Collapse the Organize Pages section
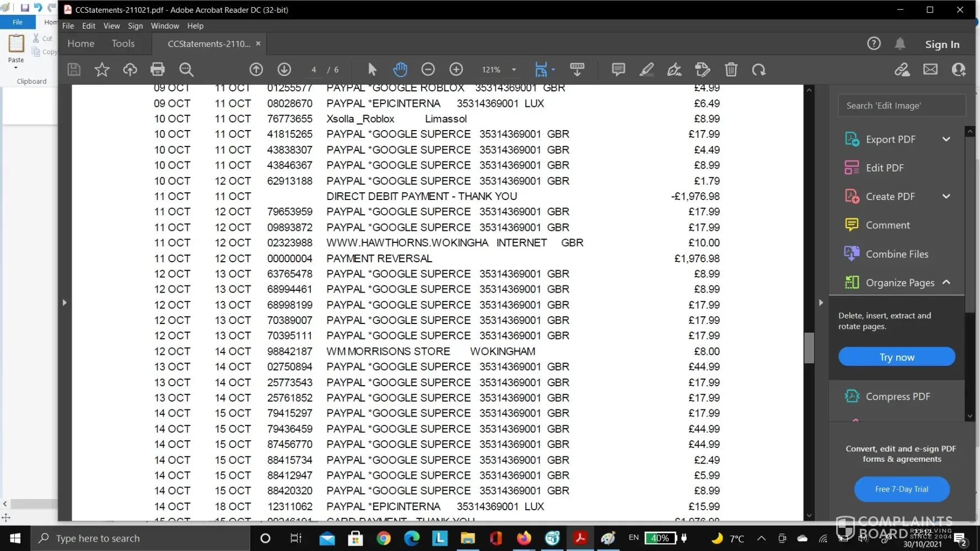The width and height of the screenshot is (980, 551). click(x=946, y=283)
